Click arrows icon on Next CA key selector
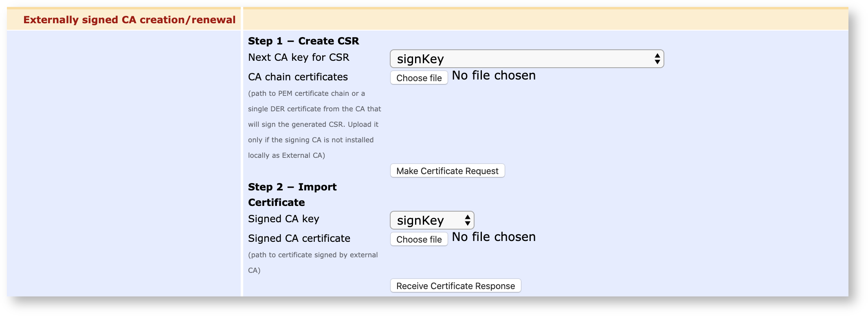Screen dimensions: 868x316 (657, 59)
